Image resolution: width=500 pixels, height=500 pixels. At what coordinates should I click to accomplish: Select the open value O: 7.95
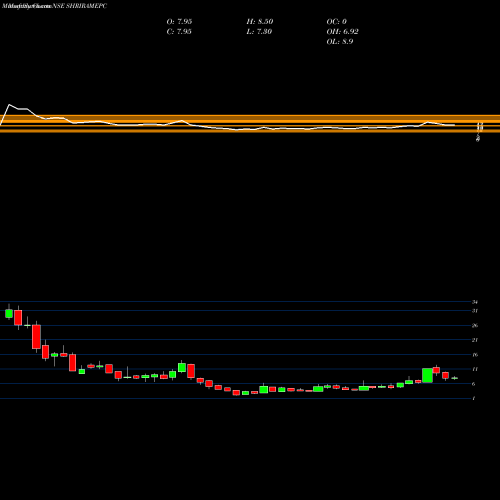179,22
